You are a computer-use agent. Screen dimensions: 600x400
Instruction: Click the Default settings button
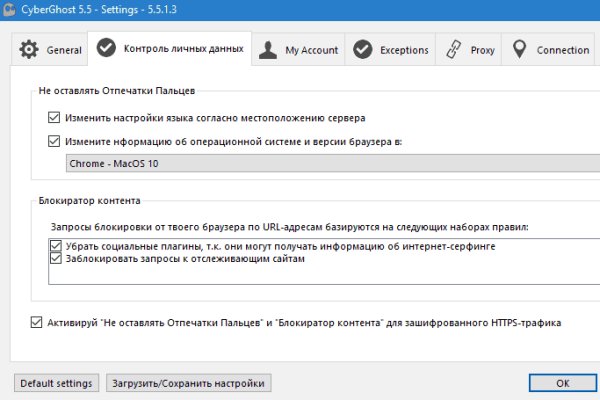(55, 383)
